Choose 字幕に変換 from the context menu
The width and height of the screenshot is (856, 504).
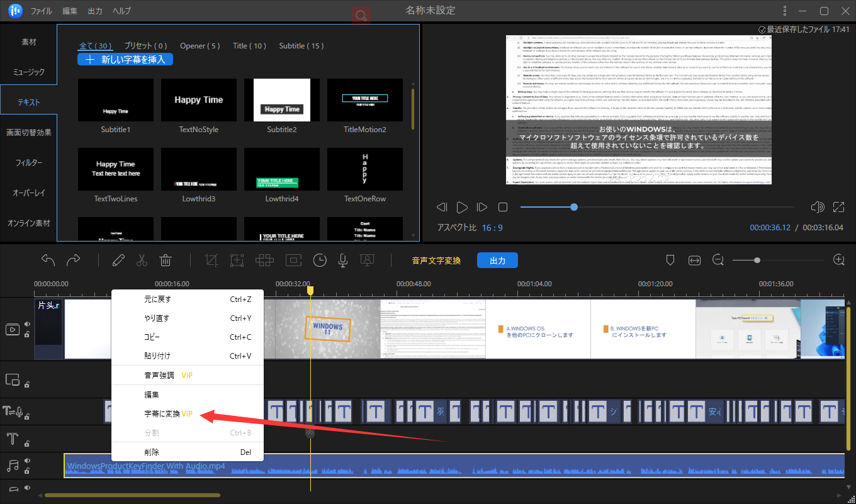click(162, 413)
